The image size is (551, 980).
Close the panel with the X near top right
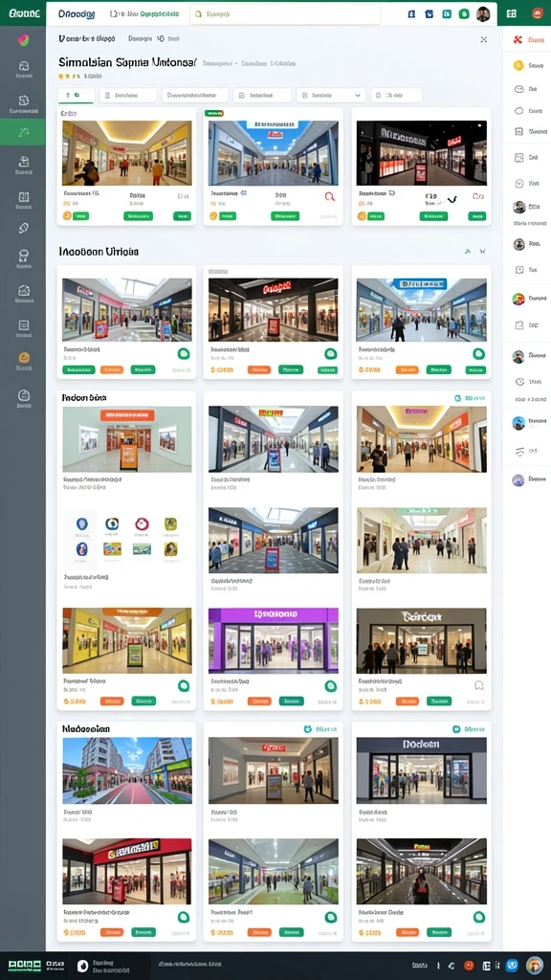coord(483,39)
